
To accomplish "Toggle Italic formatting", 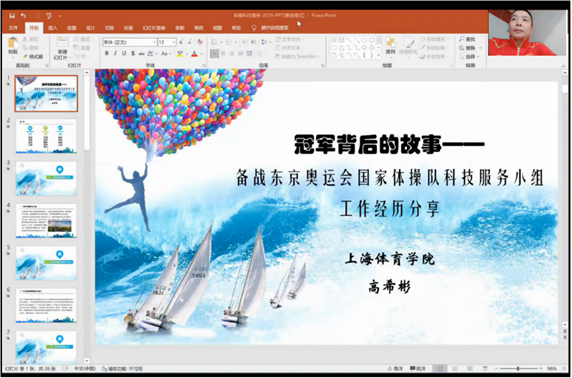I will click(x=115, y=54).
